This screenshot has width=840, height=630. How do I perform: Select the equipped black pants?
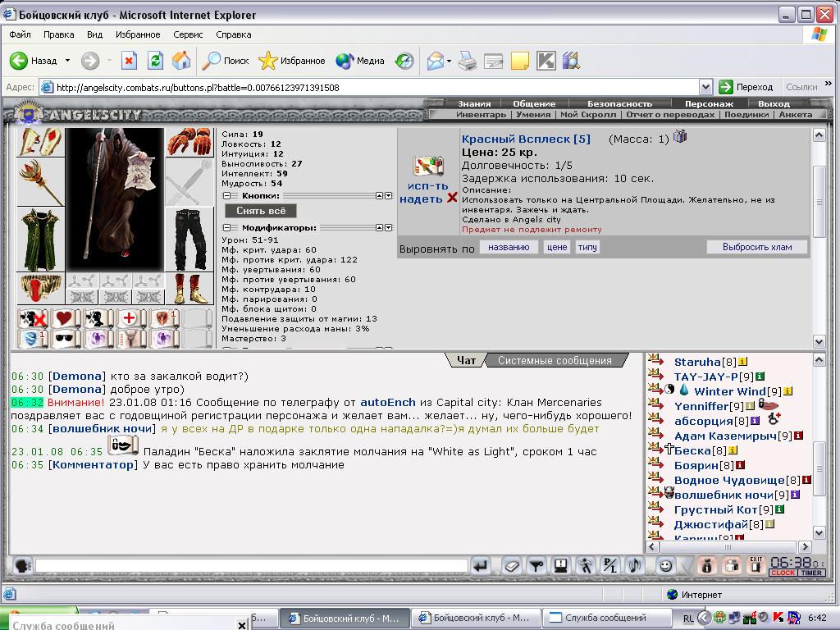pyautogui.click(x=189, y=240)
